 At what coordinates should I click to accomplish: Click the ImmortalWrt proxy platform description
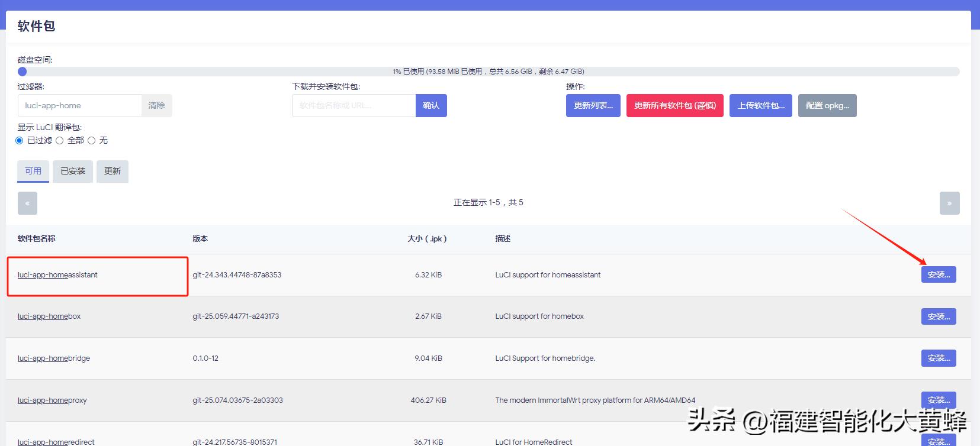click(x=595, y=400)
